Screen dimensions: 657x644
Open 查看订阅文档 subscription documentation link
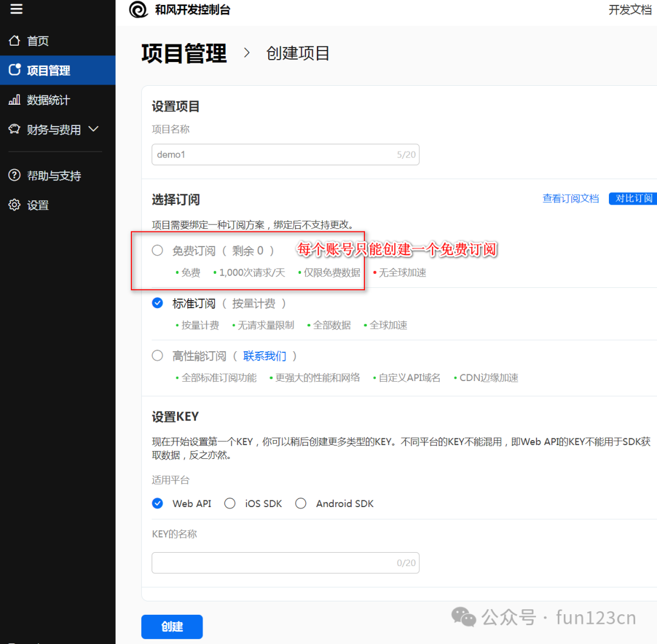(x=571, y=198)
